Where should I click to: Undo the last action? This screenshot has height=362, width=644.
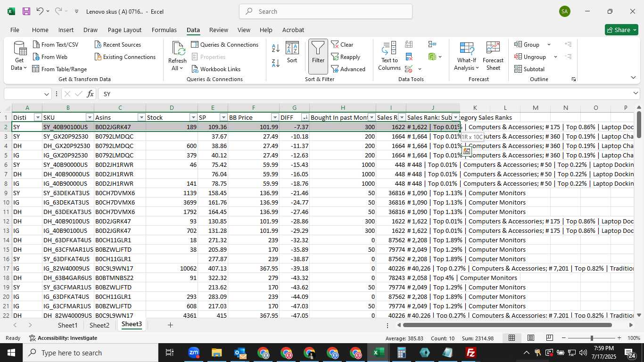click(x=40, y=11)
